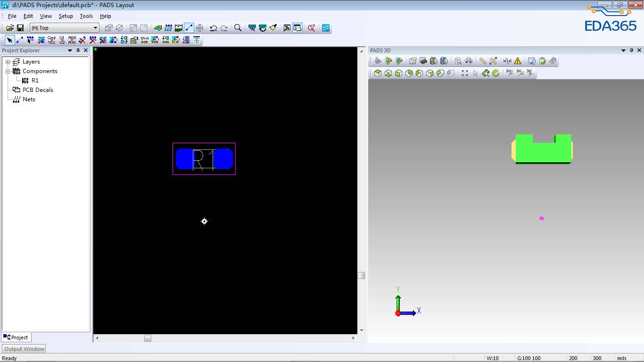This screenshot has height=362, width=644.
Task: Click the yellow warning triangle in PADS 3D
Action: 518,61
